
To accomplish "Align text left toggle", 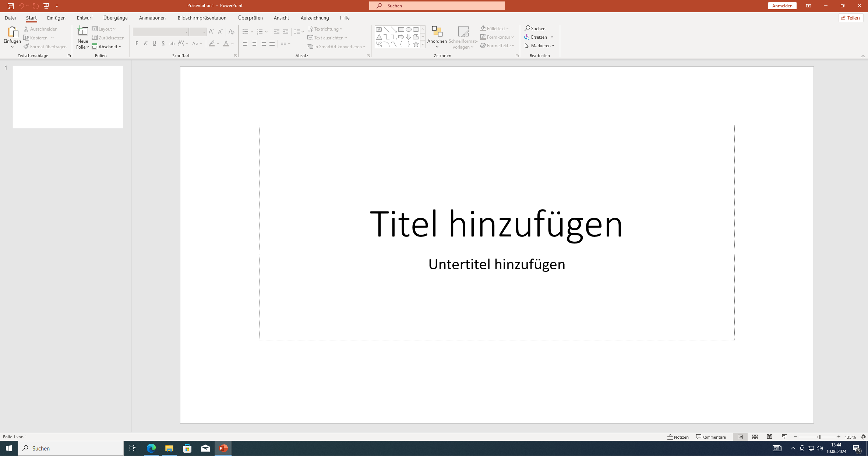I will point(246,43).
